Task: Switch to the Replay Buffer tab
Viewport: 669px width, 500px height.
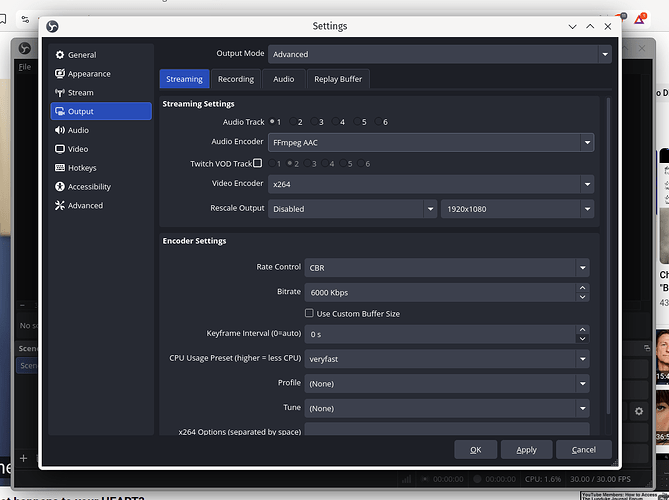Action: (x=338, y=79)
